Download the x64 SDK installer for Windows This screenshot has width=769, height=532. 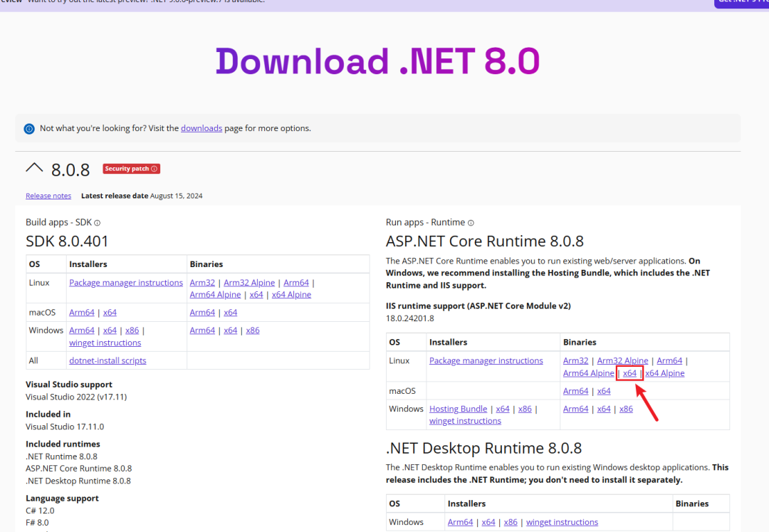pos(110,330)
